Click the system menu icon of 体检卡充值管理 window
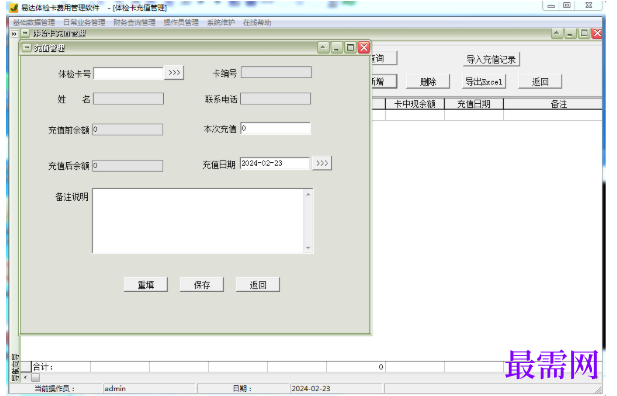The image size is (617, 396). 25,33
